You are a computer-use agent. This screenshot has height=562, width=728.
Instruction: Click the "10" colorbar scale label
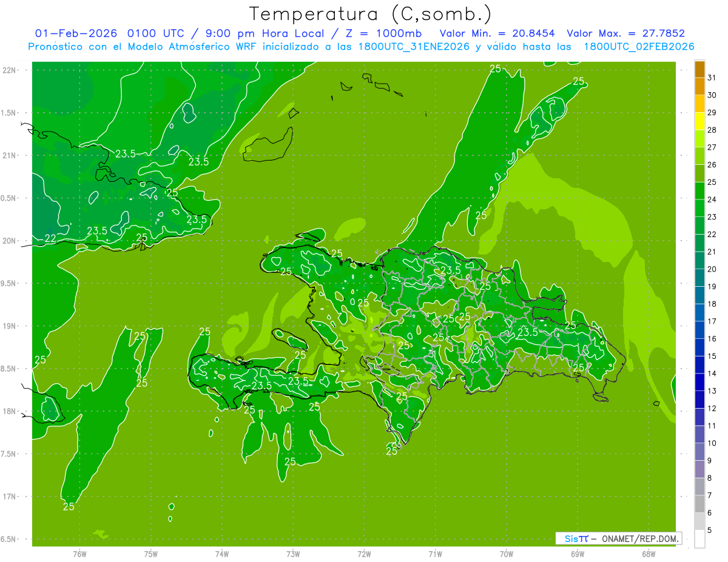pos(712,443)
